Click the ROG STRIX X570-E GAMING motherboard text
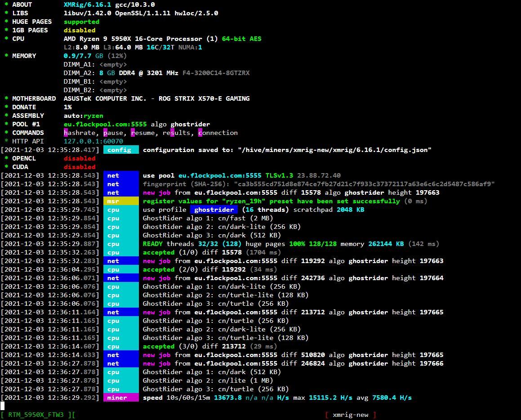This screenshot has width=521, height=420. click(204, 98)
